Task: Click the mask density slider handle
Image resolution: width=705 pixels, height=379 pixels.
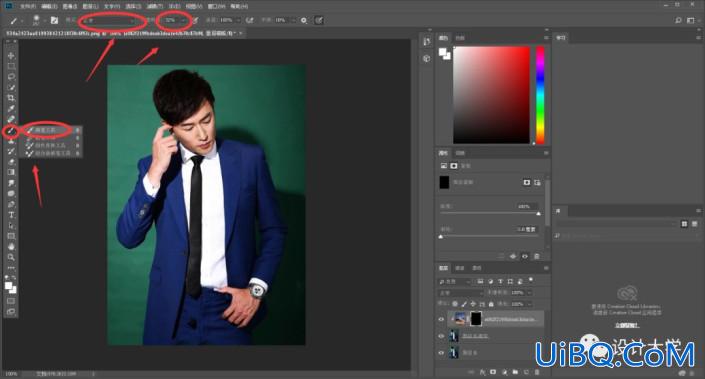Action: [538, 214]
